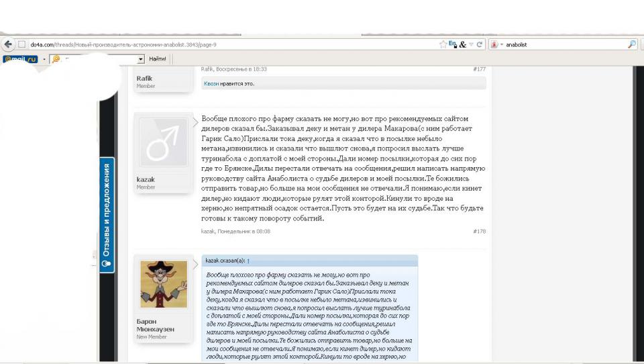The height and width of the screenshot is (364, 644).
Task: Open the address bar history dropdown arrow
Action: coord(471,44)
